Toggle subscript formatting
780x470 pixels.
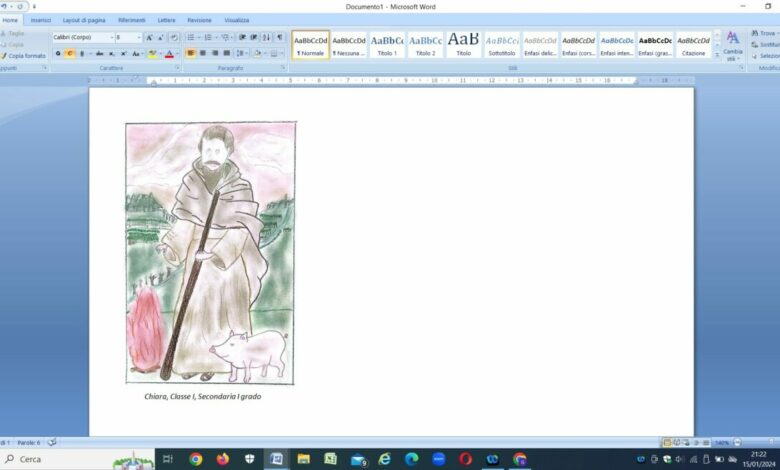click(x=112, y=54)
